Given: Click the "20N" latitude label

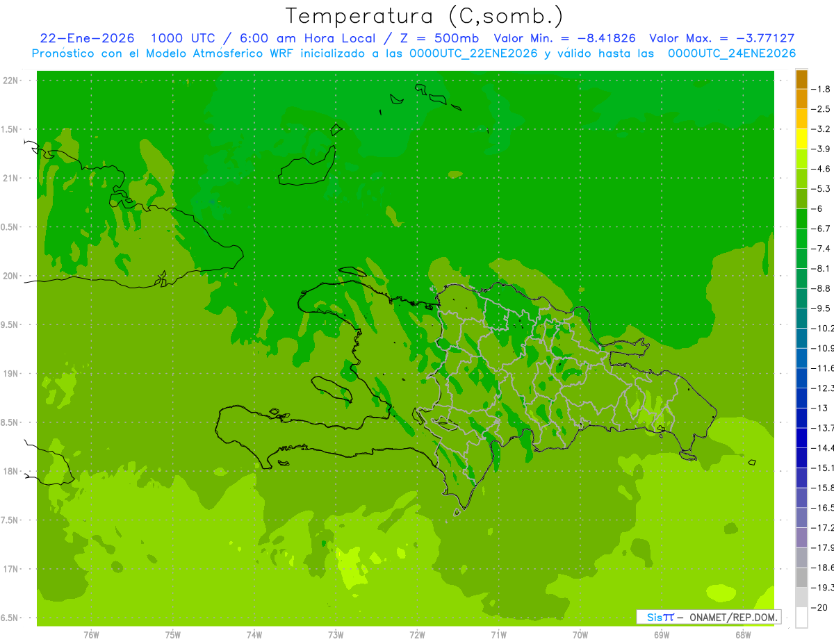Looking at the screenshot, I should [x=10, y=276].
